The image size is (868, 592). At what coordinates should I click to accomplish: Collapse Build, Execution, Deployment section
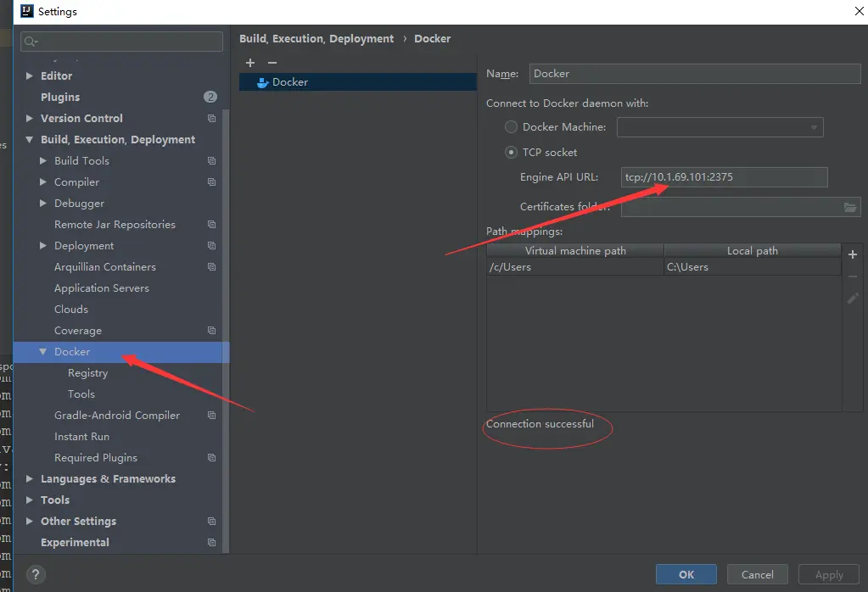tap(30, 140)
